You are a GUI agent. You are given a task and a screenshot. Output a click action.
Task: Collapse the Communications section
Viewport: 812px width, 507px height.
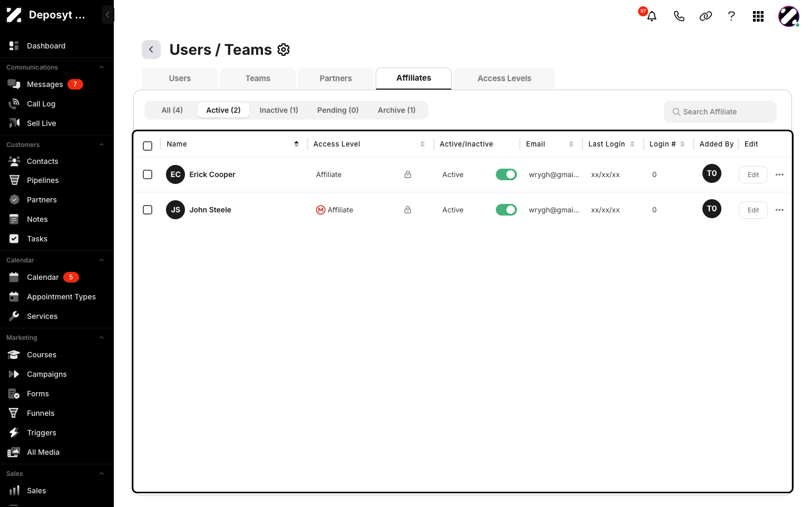point(102,67)
